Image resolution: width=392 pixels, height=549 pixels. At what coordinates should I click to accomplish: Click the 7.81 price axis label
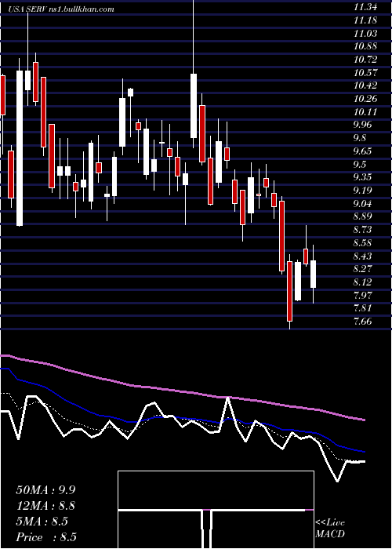(x=363, y=308)
